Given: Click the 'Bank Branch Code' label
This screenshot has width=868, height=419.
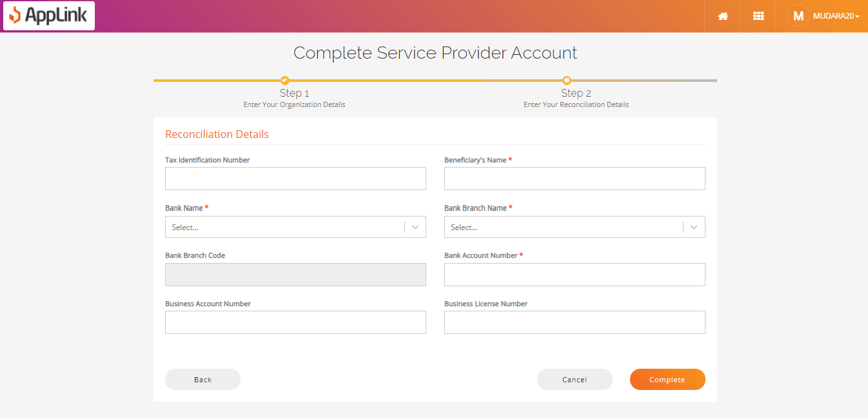Looking at the screenshot, I should (x=195, y=255).
